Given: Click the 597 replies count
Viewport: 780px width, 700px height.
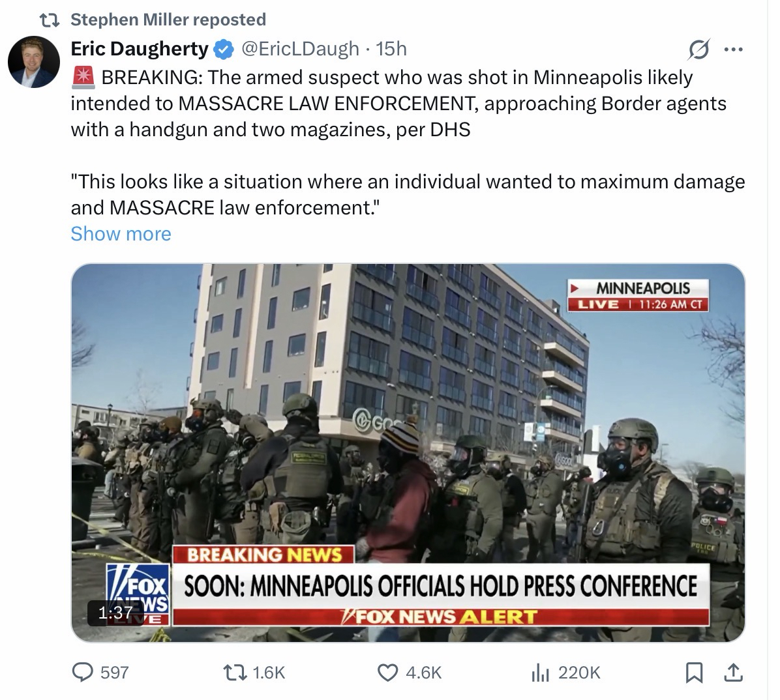Looking at the screenshot, I should (x=114, y=673).
